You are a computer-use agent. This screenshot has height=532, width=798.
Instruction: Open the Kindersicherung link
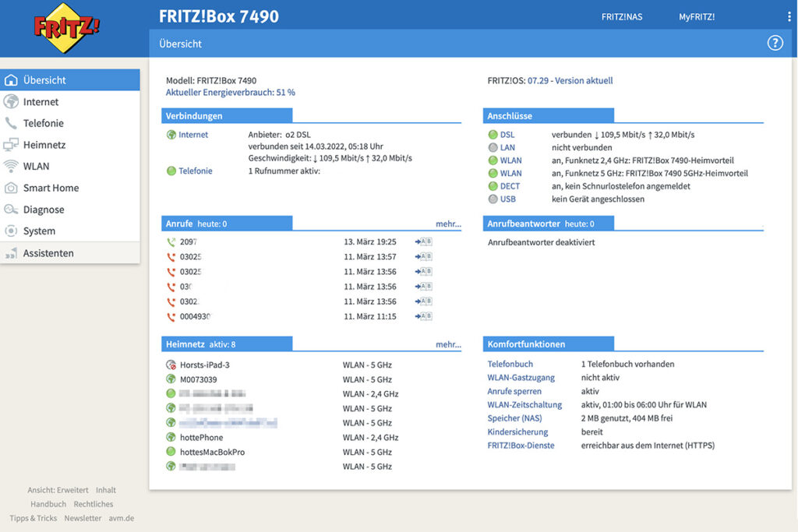pos(517,432)
